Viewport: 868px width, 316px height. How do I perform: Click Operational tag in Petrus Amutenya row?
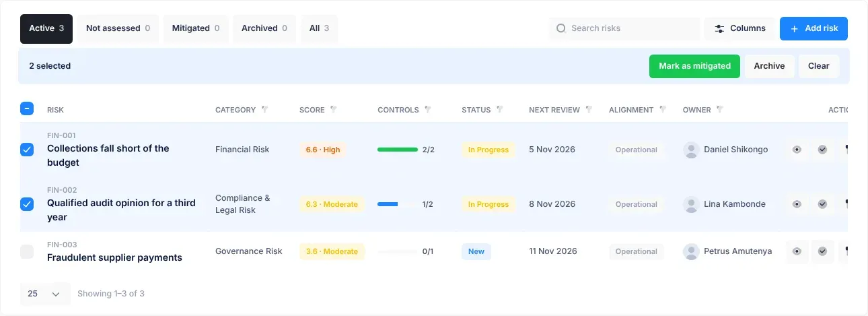tap(636, 251)
